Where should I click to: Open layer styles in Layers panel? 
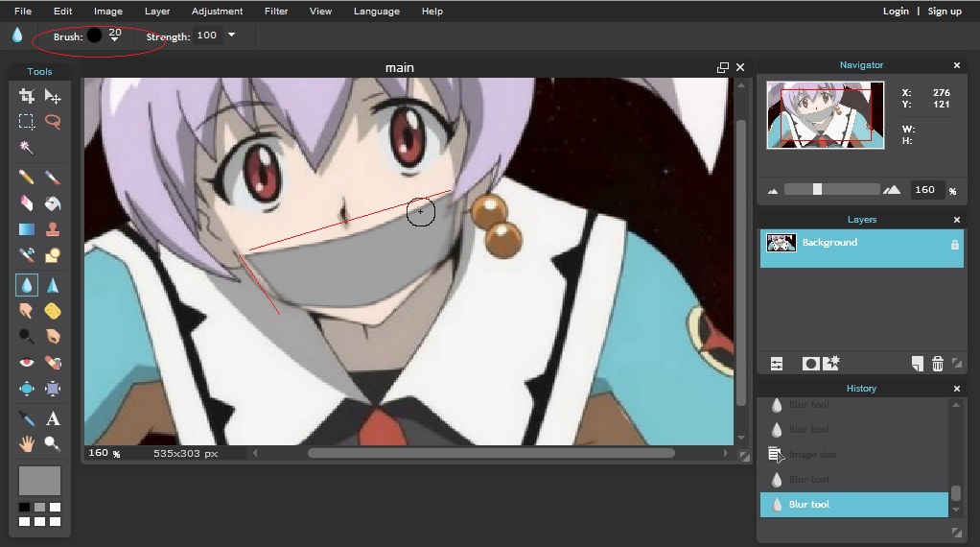pos(831,363)
